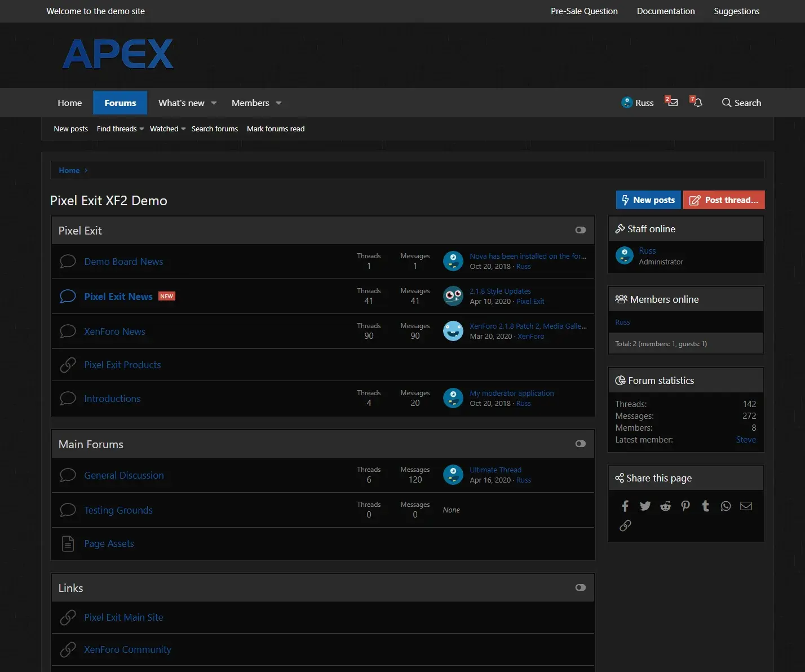Share page via WhatsApp
This screenshot has width=805, height=672.
click(726, 506)
